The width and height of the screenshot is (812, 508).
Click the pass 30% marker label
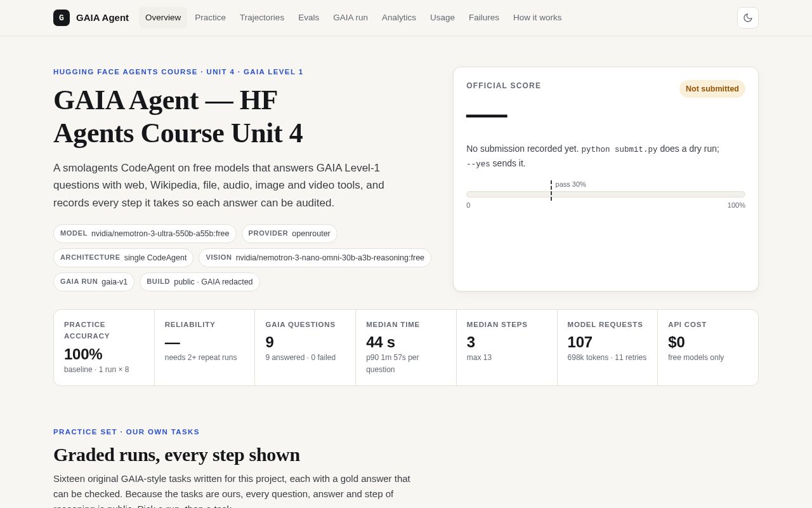(571, 184)
